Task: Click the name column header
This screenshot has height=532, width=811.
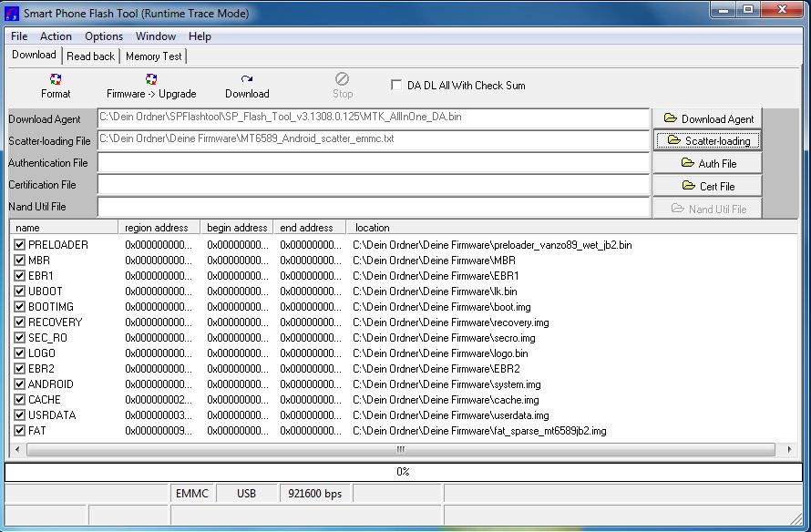Action: click(28, 228)
